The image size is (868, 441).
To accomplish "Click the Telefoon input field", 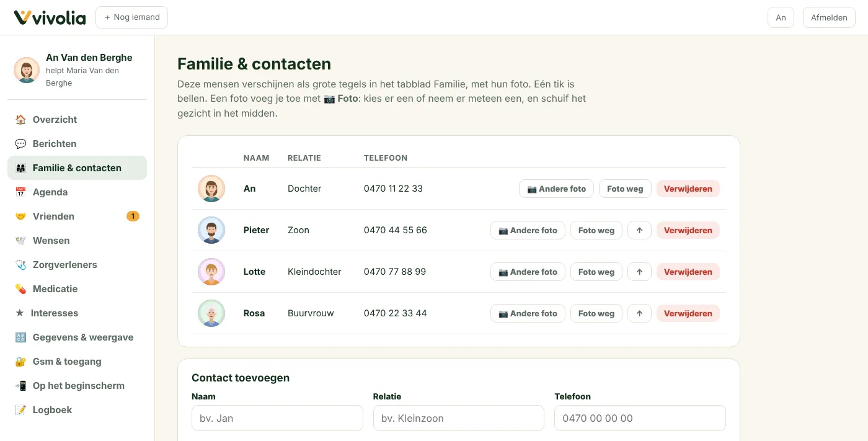I will 640,418.
